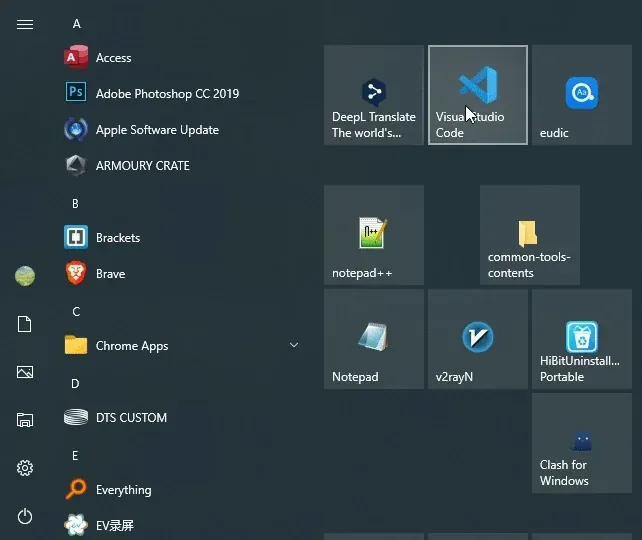Open Pictures from the sidebar
The width and height of the screenshot is (642, 540).
25,372
